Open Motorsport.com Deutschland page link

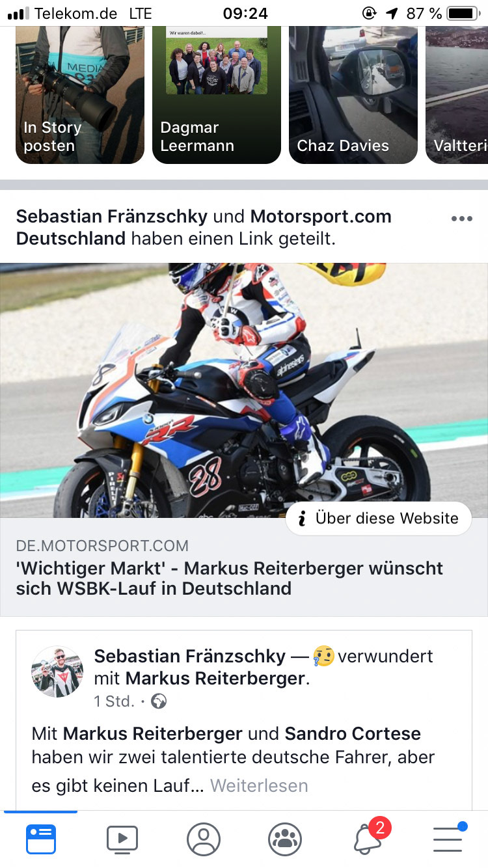(x=204, y=227)
